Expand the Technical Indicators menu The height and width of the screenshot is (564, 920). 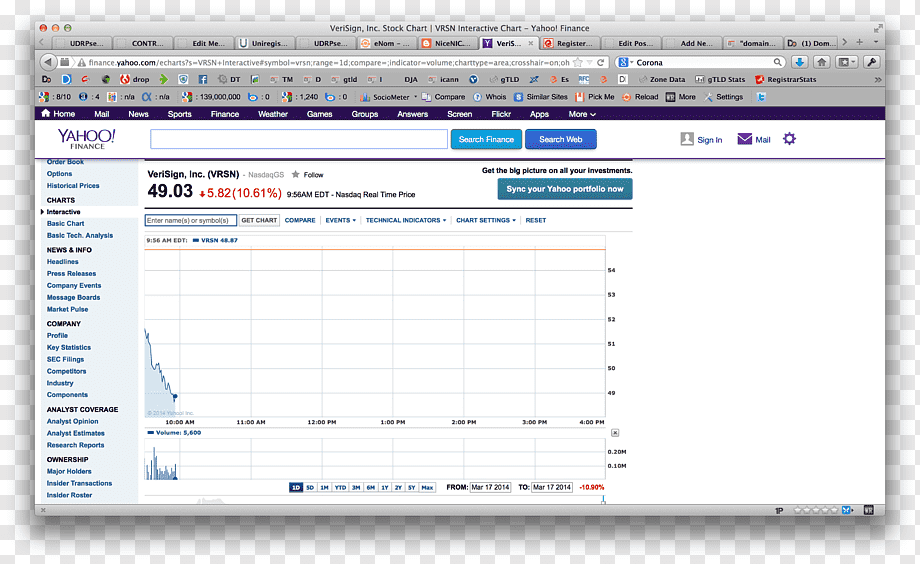coord(405,220)
